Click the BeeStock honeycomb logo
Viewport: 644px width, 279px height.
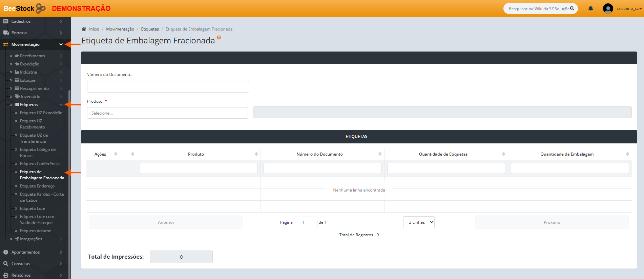pos(41,8)
